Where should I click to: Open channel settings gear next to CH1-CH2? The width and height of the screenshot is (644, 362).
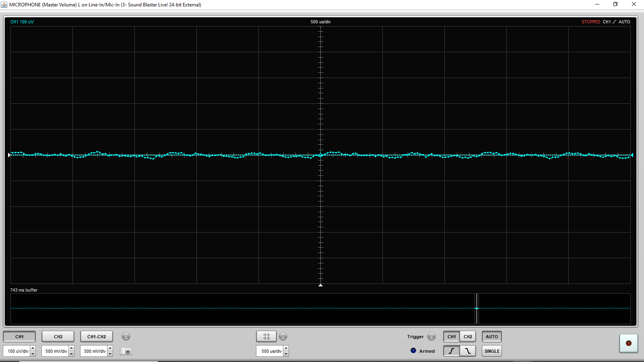click(126, 336)
